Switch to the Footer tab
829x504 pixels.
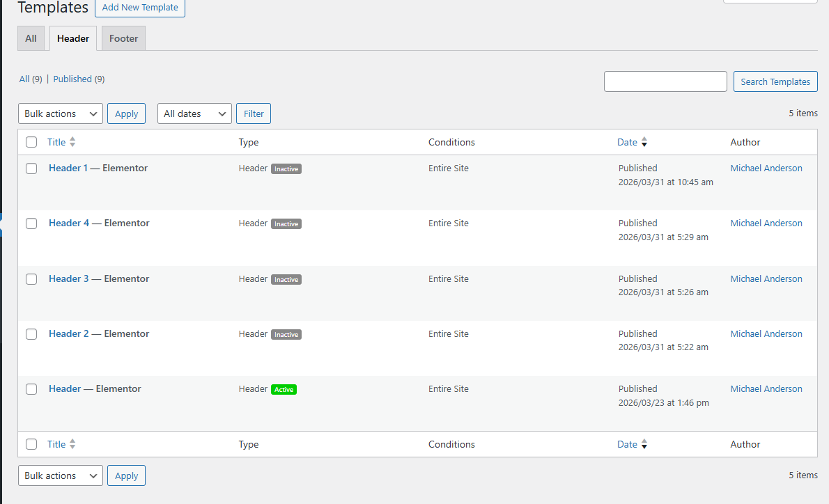click(x=123, y=38)
